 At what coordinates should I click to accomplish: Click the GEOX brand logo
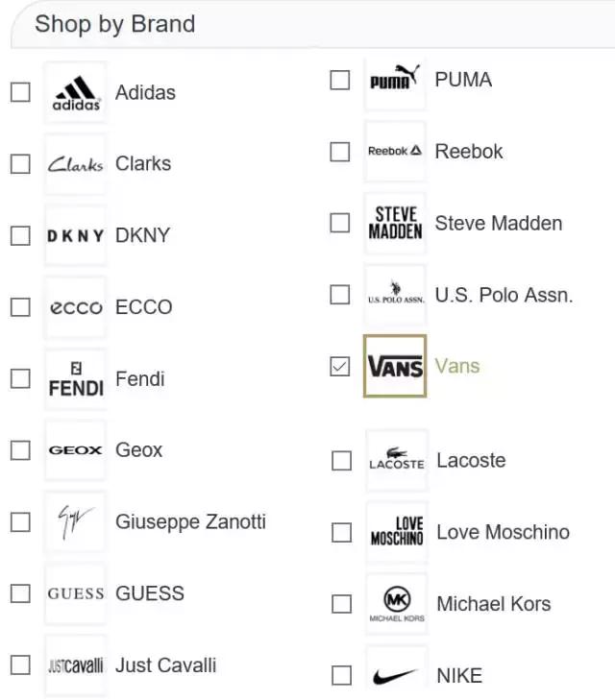[76, 450]
